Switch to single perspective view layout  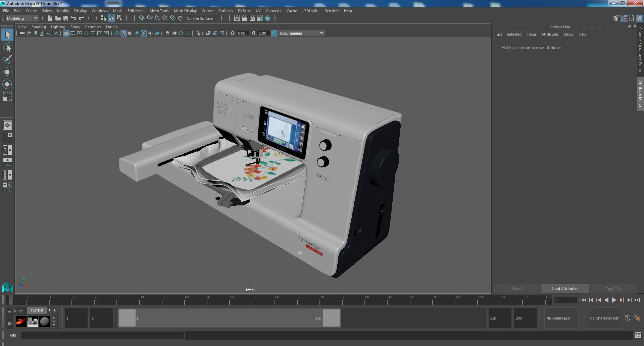[x=7, y=125]
